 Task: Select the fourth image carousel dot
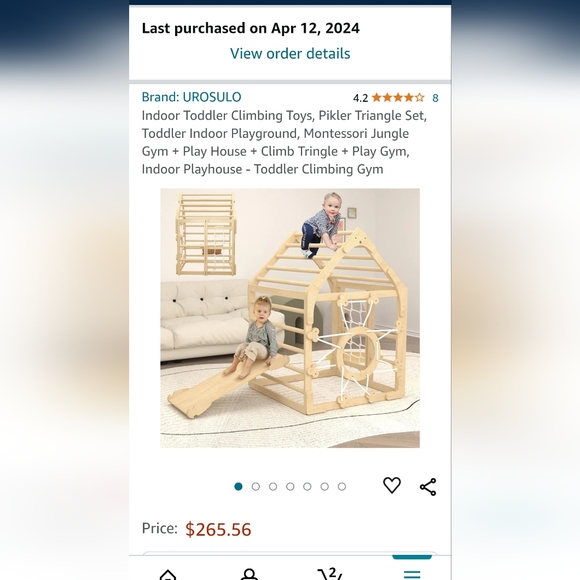[290, 486]
